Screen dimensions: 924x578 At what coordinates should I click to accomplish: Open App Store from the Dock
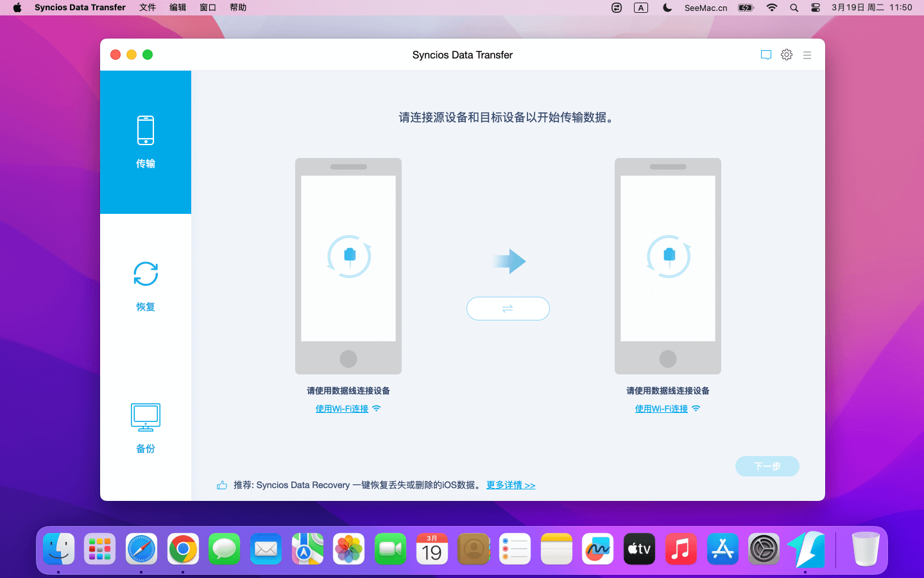[723, 549]
